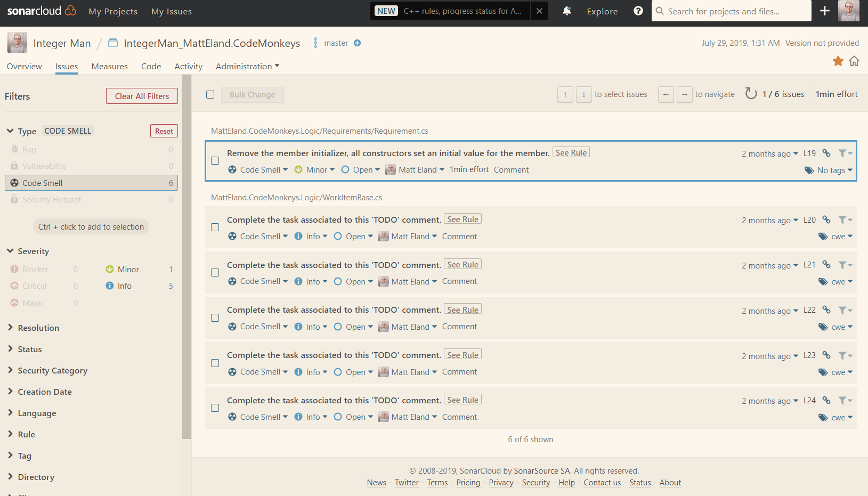Open the Activity tab

(x=188, y=66)
